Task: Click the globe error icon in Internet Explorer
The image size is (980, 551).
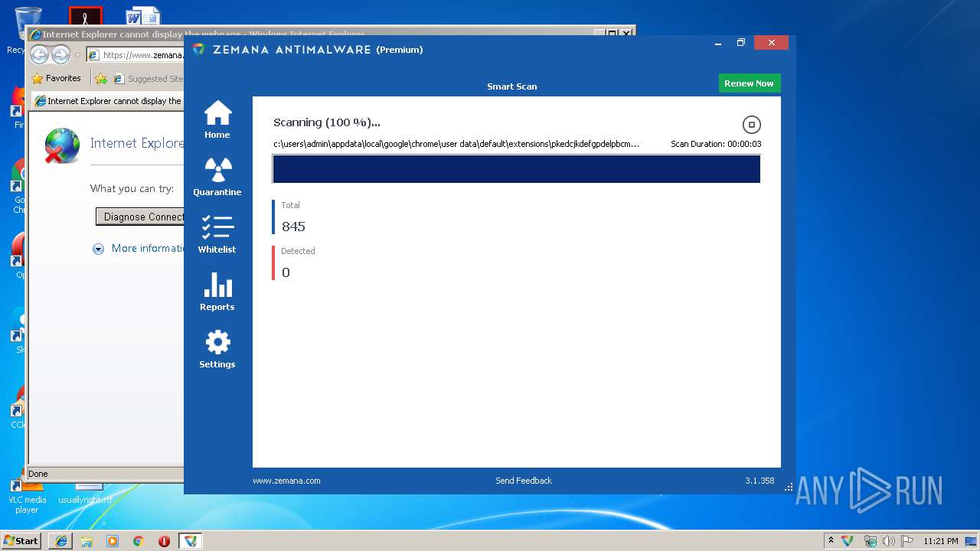Action: (x=62, y=145)
